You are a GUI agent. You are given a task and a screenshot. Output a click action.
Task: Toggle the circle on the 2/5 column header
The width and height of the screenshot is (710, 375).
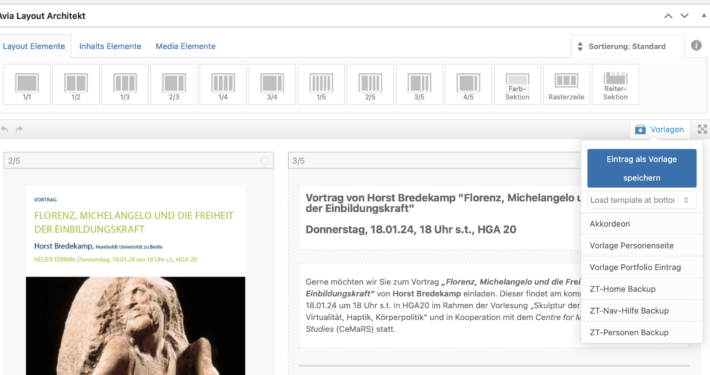265,160
